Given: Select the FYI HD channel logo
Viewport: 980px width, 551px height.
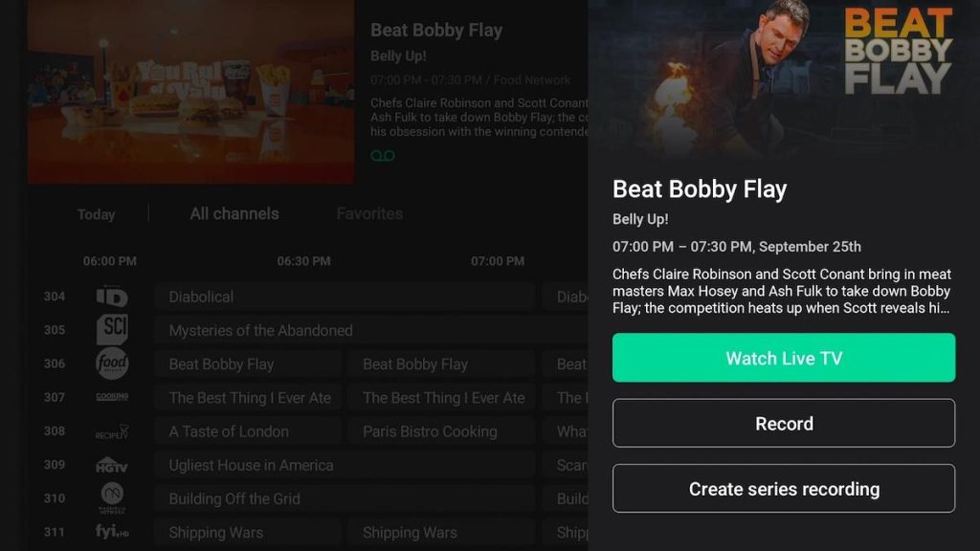Looking at the screenshot, I should 112,532.
